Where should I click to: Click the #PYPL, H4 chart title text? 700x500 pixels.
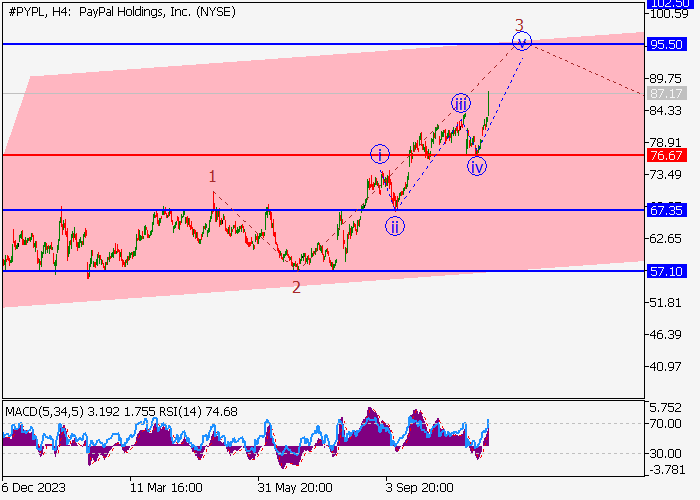pos(122,12)
